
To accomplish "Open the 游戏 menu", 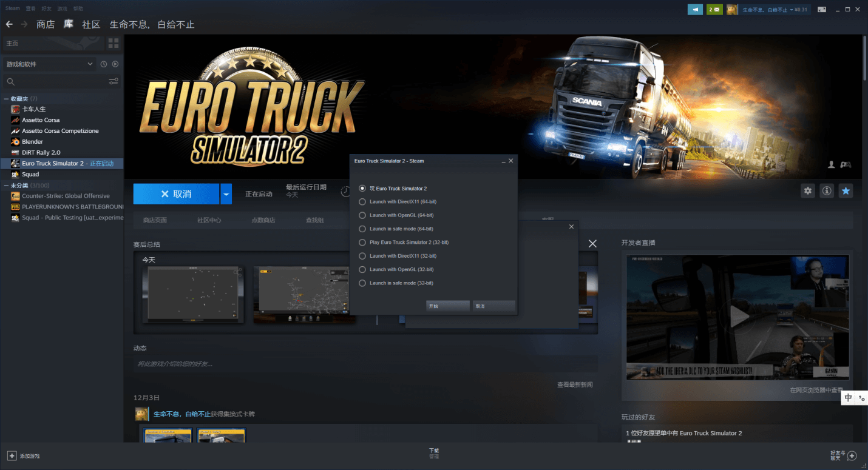I will tap(63, 8).
